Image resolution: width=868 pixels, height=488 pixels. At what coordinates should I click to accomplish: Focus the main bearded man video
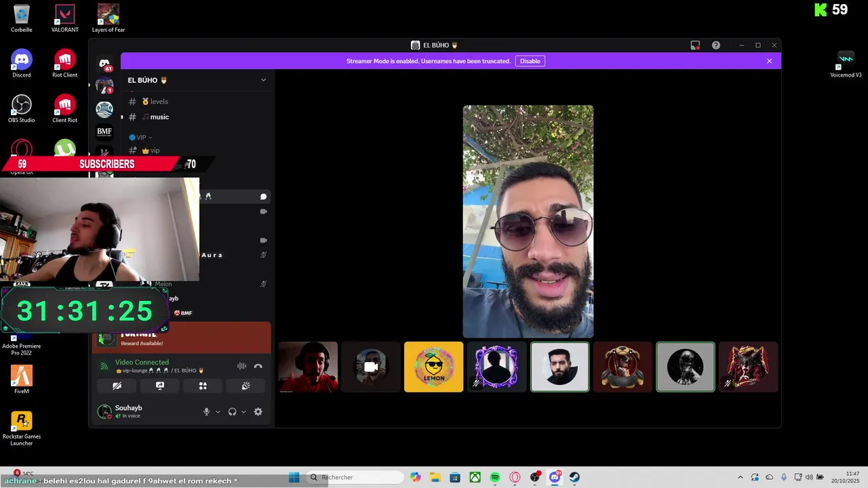[528, 222]
